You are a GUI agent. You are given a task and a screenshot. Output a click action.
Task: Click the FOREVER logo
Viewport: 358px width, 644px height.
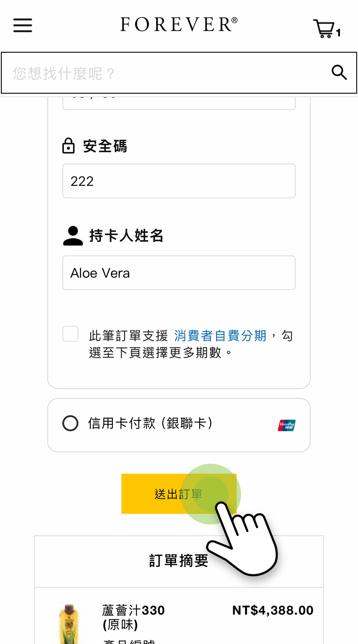(x=179, y=24)
